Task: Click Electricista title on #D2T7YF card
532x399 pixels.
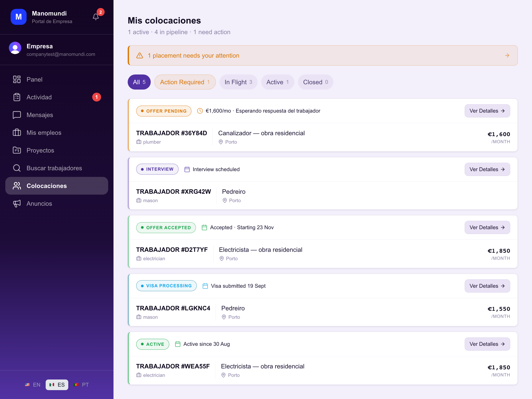Action: [x=260, y=250]
